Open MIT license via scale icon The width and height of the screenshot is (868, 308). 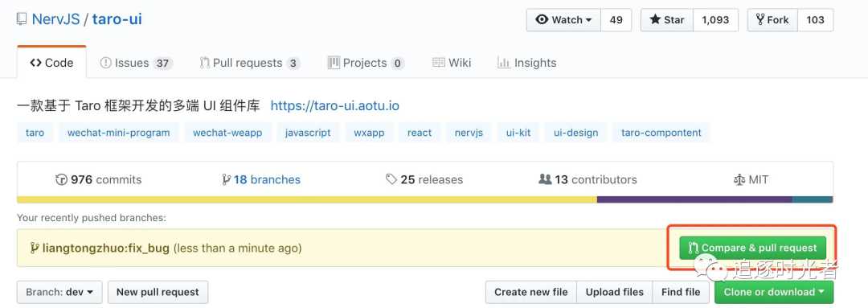point(739,179)
